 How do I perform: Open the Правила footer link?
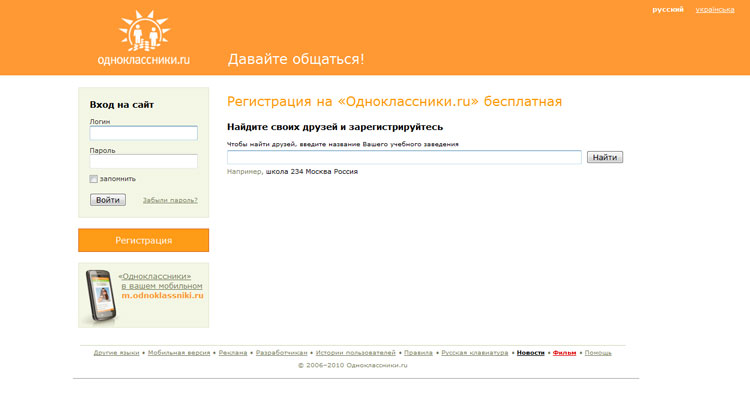click(418, 353)
